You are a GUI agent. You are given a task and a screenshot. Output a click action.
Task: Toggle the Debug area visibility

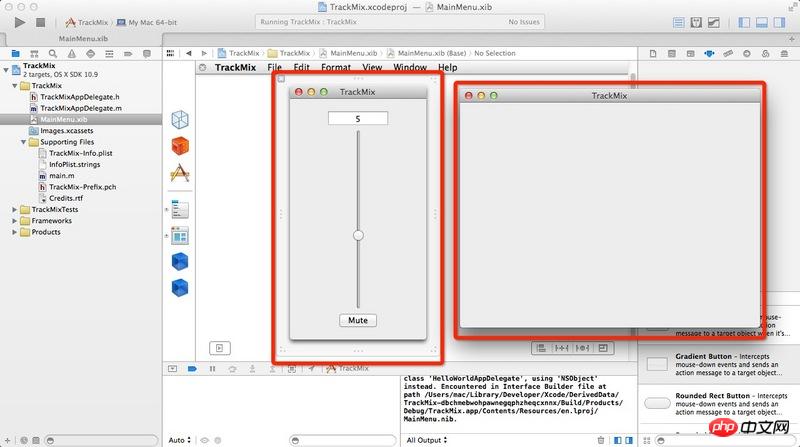point(762,22)
